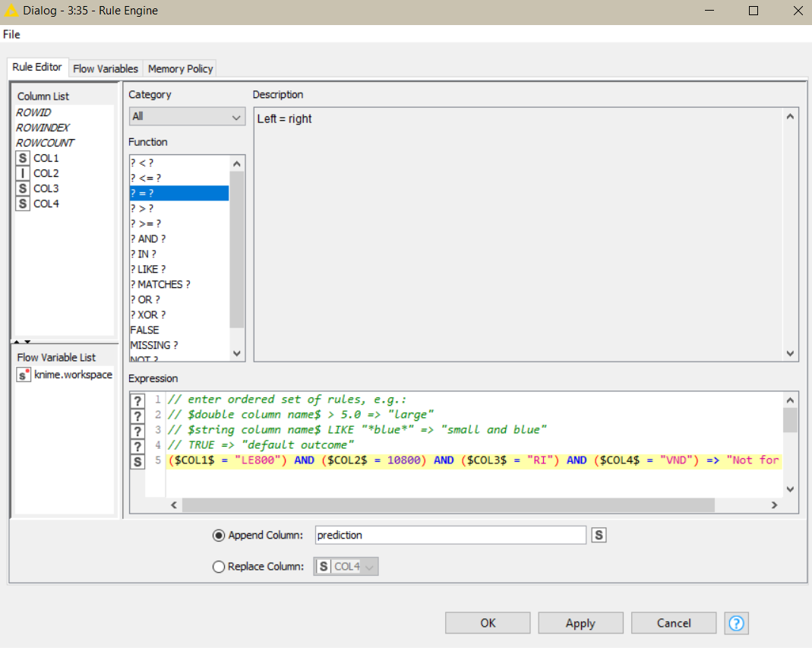The height and width of the screenshot is (648, 812).
Task: Open the File menu
Action: [11, 34]
